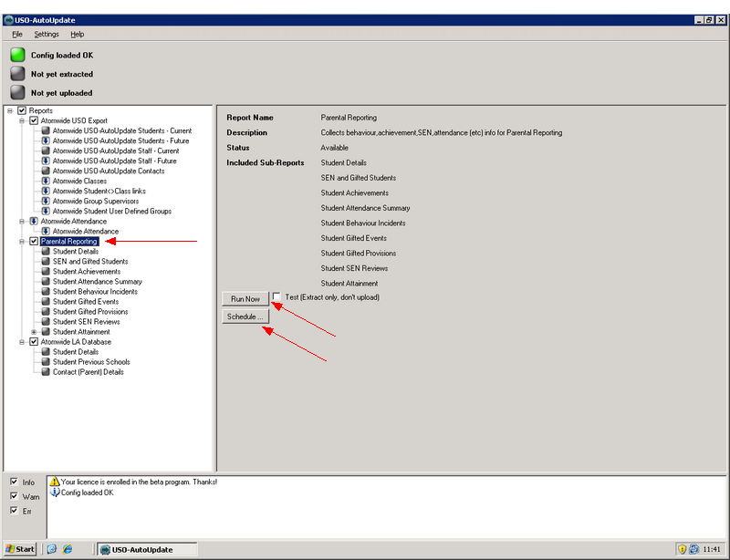730x560 pixels.
Task: Select the Atomwide Classes report label
Action: coord(79,181)
